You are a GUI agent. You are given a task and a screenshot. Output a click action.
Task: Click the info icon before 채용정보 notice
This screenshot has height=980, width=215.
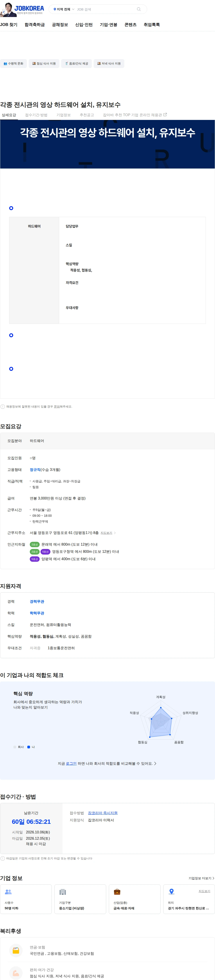(x=3, y=407)
